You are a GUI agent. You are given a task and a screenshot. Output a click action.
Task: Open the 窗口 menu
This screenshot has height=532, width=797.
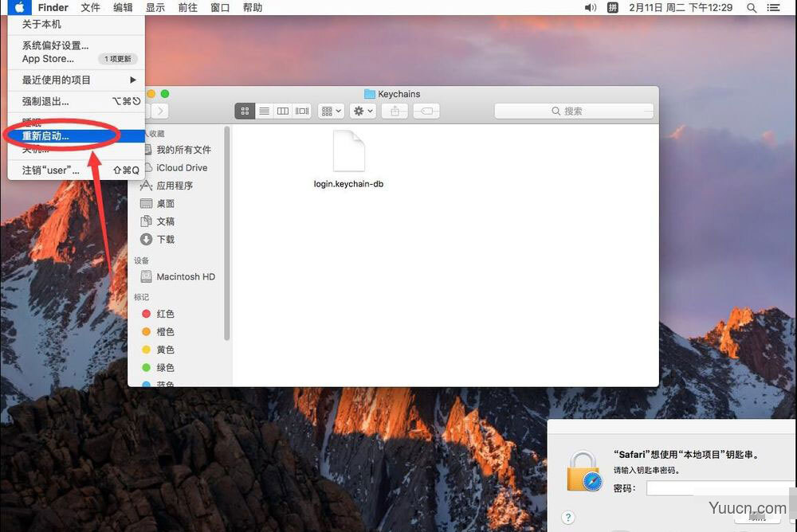[x=220, y=7]
